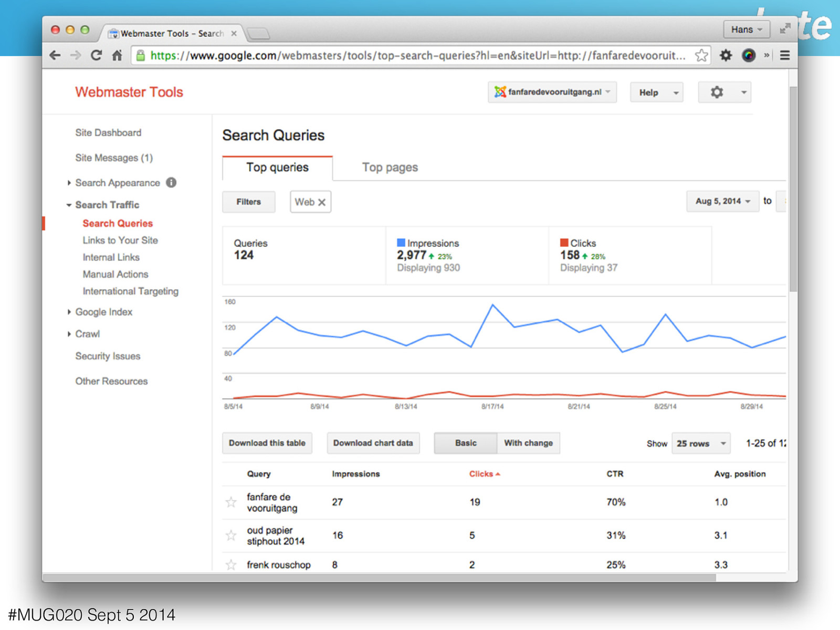The height and width of the screenshot is (630, 840).
Task: Open the frenk rouschop query
Action: click(x=279, y=565)
